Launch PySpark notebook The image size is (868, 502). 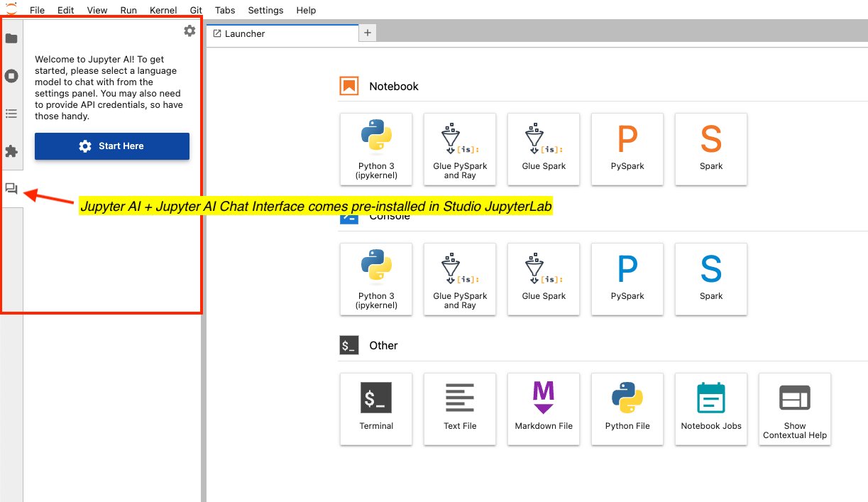627,150
